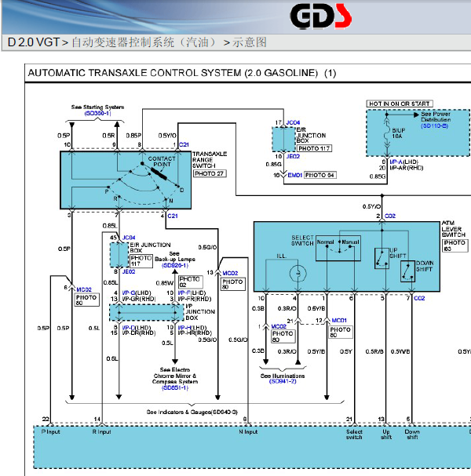Open connector JC04 at pin 45

tap(129, 238)
